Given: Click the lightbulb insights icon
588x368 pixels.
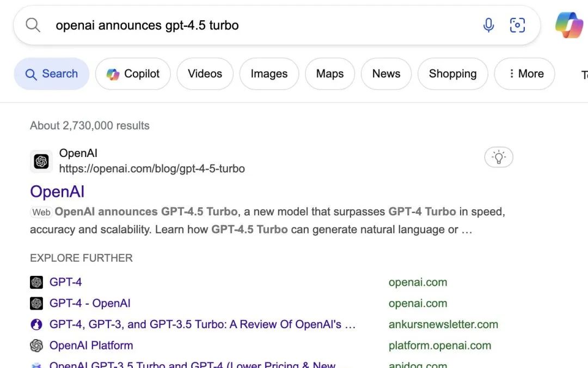Looking at the screenshot, I should pos(498,157).
